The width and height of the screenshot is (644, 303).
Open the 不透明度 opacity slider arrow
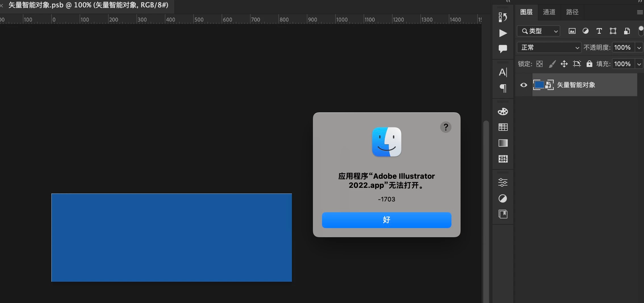point(639,48)
